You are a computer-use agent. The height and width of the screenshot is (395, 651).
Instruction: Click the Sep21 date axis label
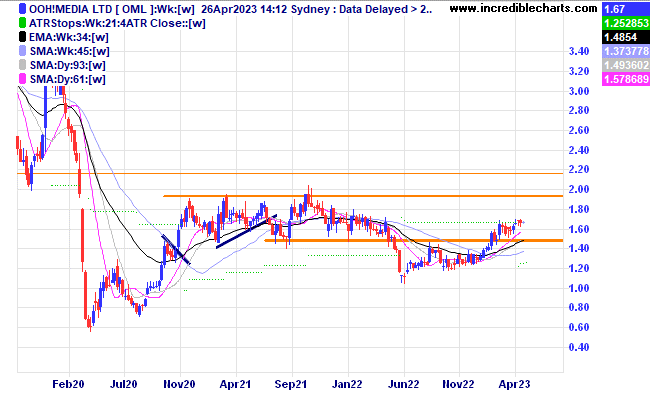pyautogui.click(x=291, y=384)
